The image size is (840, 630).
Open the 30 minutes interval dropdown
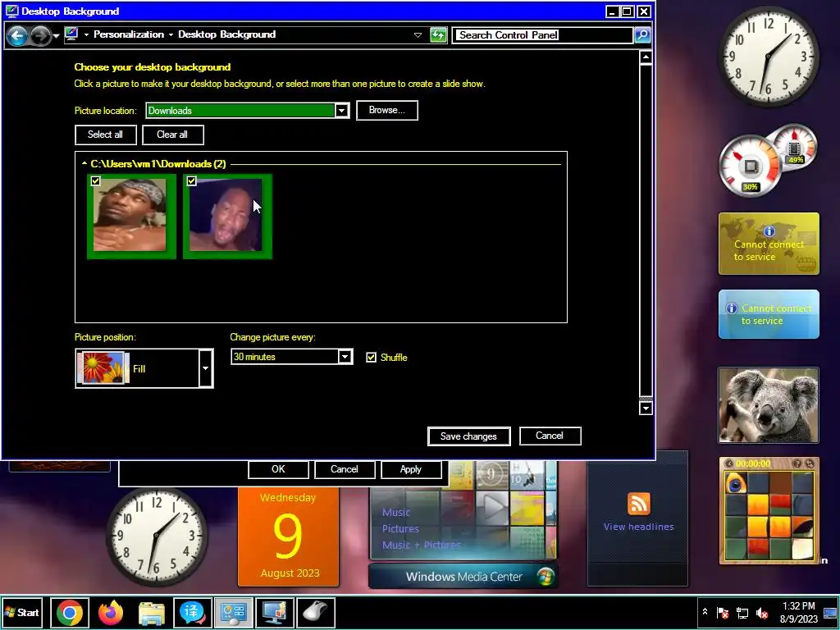click(x=345, y=357)
